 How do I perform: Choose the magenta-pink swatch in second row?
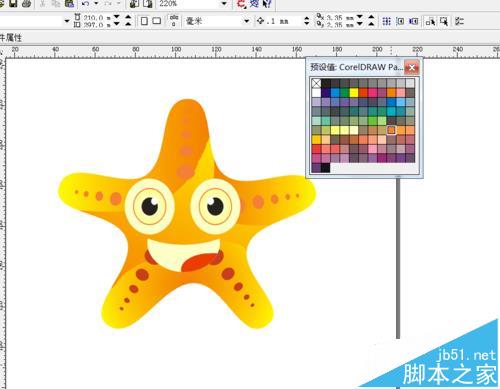pyautogui.click(x=372, y=92)
